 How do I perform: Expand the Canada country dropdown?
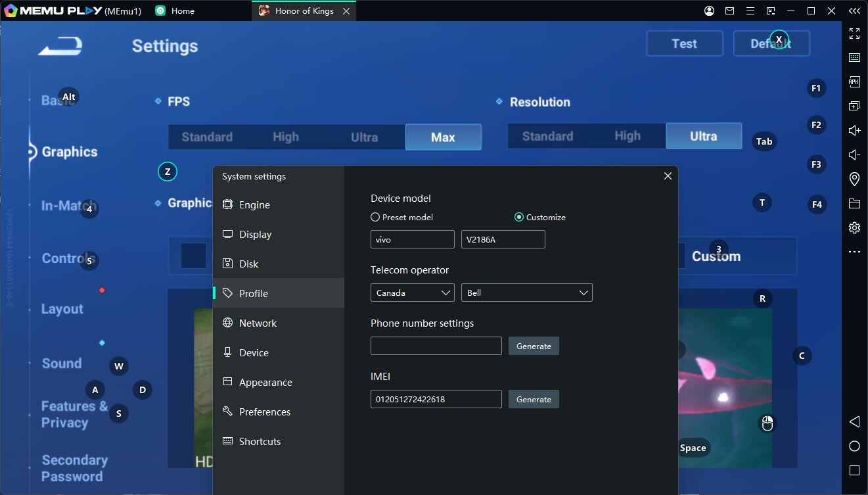[x=412, y=293]
